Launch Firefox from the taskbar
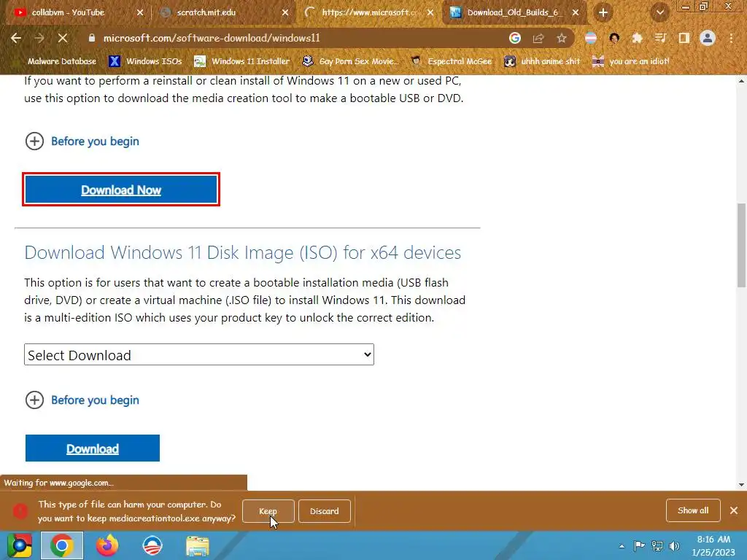 click(107, 545)
